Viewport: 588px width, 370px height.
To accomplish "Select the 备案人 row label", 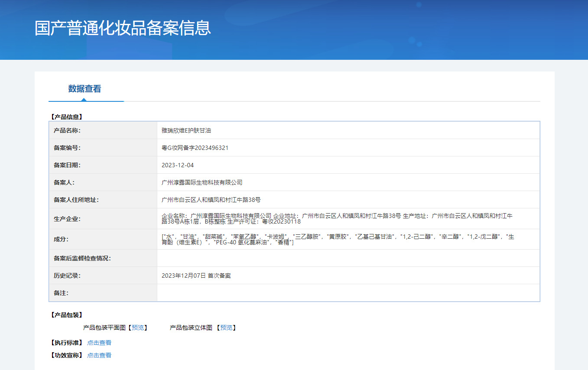I will click(x=64, y=182).
